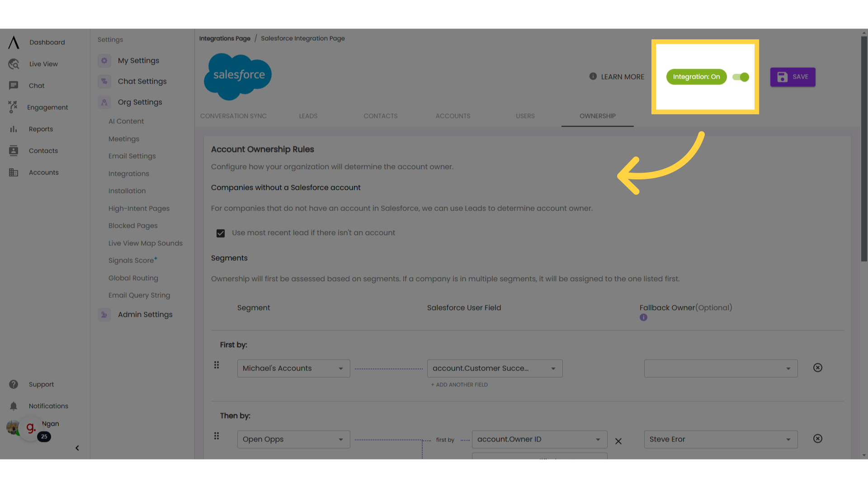Click the Live View sidebar icon
This screenshot has height=488, width=868.
pos(13,64)
